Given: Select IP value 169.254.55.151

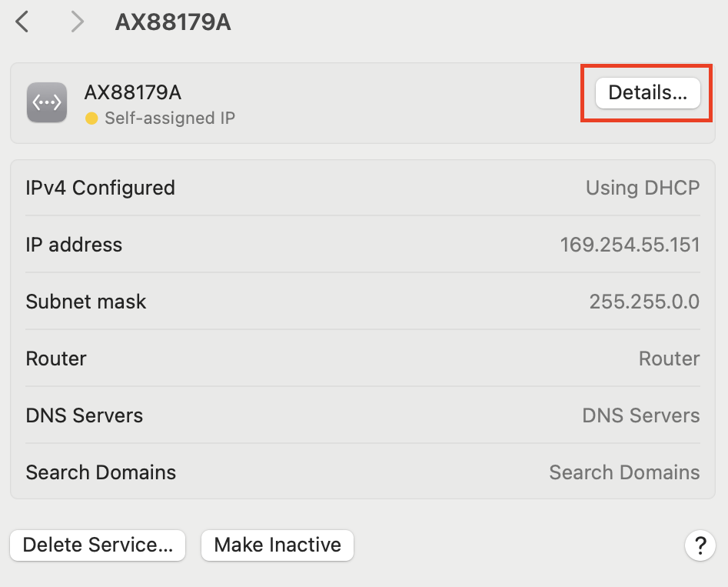Looking at the screenshot, I should coord(630,245).
